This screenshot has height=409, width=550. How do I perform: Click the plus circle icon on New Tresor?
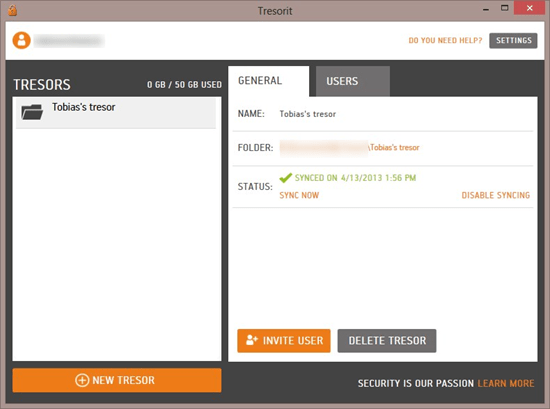coord(82,380)
